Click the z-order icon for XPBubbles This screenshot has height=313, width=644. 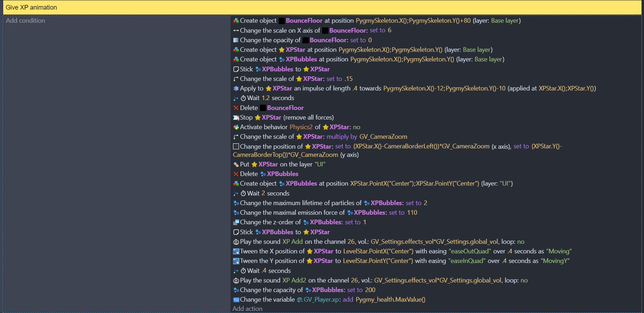pyautogui.click(x=236, y=222)
